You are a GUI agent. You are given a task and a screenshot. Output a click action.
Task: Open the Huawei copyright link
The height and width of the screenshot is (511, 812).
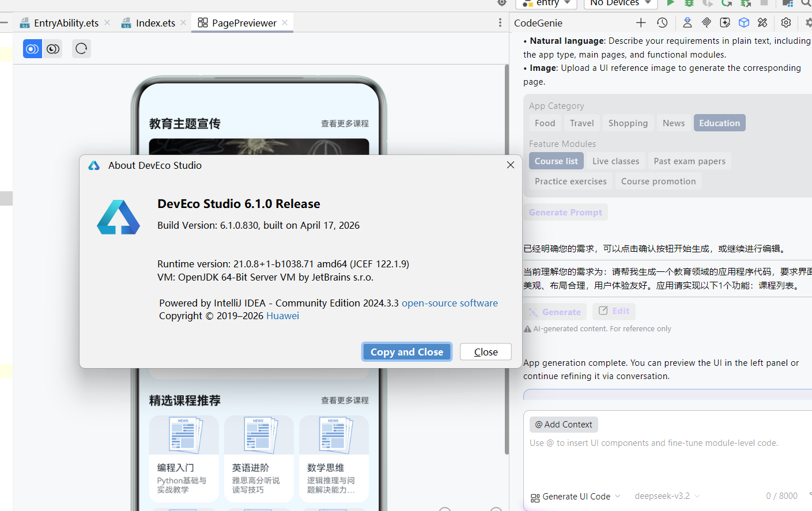click(x=282, y=316)
